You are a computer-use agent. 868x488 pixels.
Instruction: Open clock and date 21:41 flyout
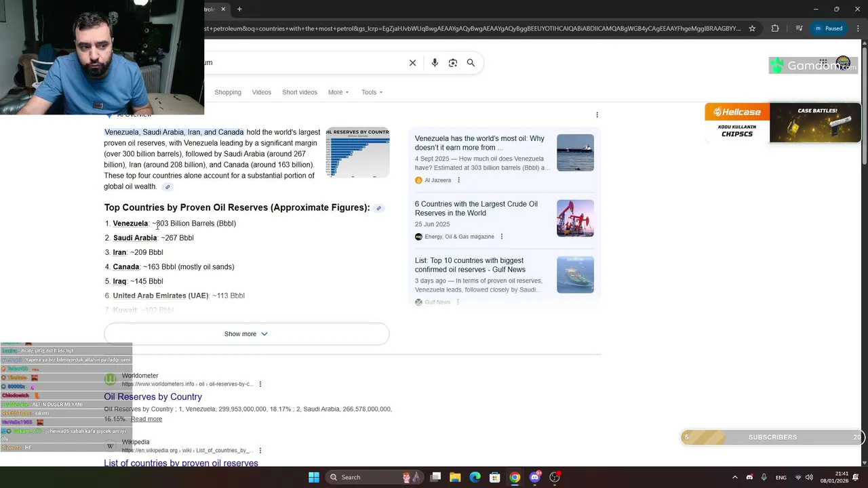(834, 477)
